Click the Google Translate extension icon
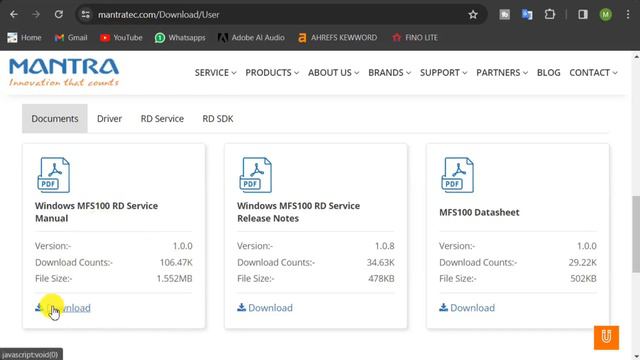 [527, 14]
